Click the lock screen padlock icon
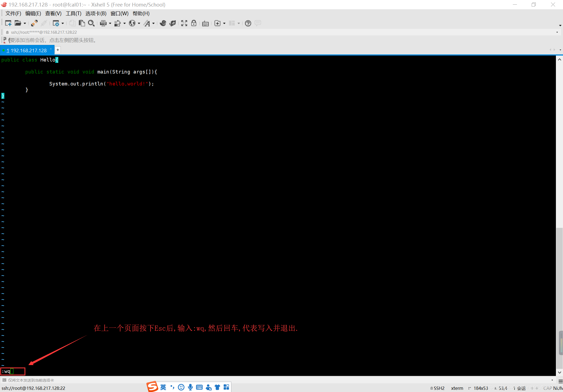Screen dimensions: 563x392 tap(194, 23)
